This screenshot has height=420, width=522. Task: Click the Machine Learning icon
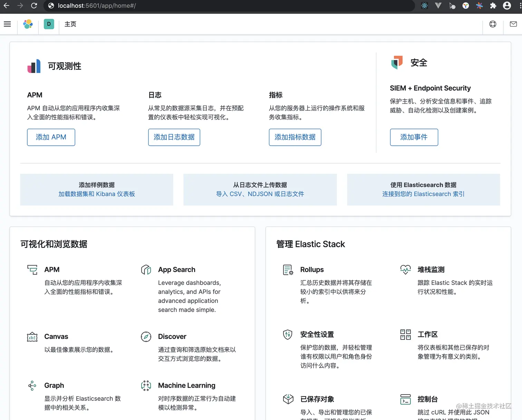pos(146,386)
